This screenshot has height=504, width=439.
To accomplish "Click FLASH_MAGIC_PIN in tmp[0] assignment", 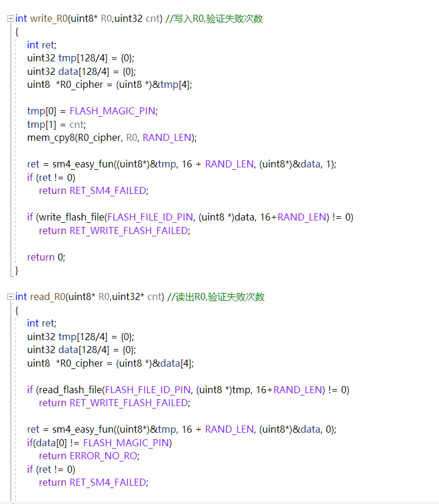I will click(113, 111).
